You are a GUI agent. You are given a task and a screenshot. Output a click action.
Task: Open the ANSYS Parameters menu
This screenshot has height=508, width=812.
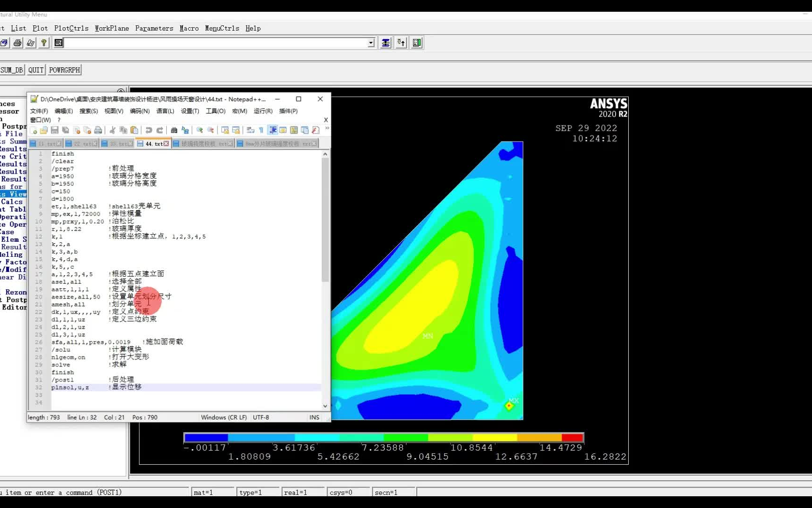[x=154, y=28]
